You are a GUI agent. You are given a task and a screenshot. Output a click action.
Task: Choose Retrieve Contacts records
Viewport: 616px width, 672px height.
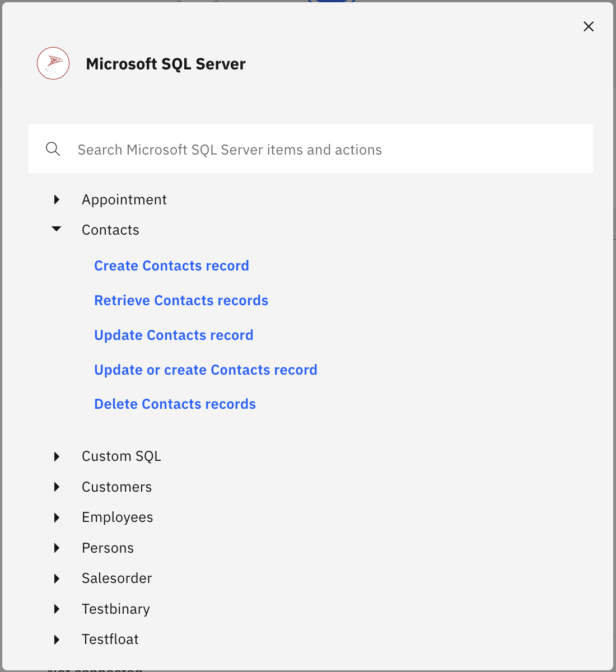point(181,300)
